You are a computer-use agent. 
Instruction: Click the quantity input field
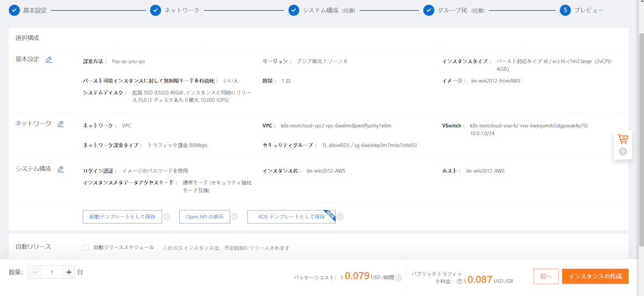[x=52, y=272]
